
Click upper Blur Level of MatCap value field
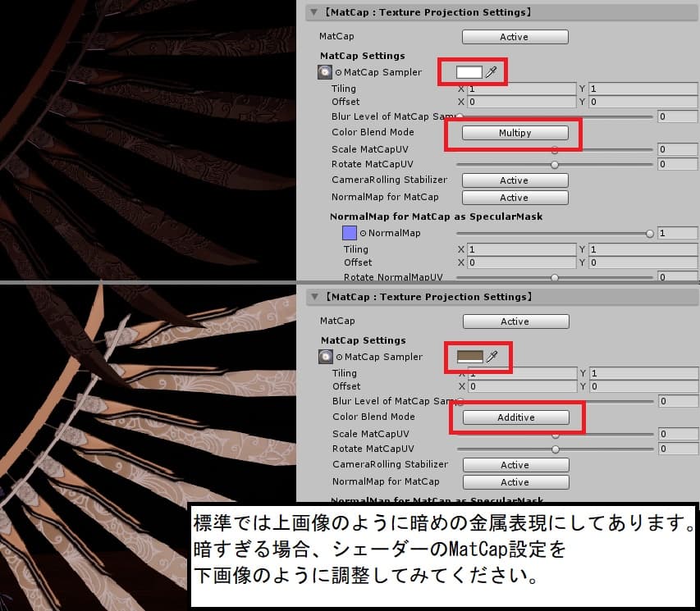678,116
